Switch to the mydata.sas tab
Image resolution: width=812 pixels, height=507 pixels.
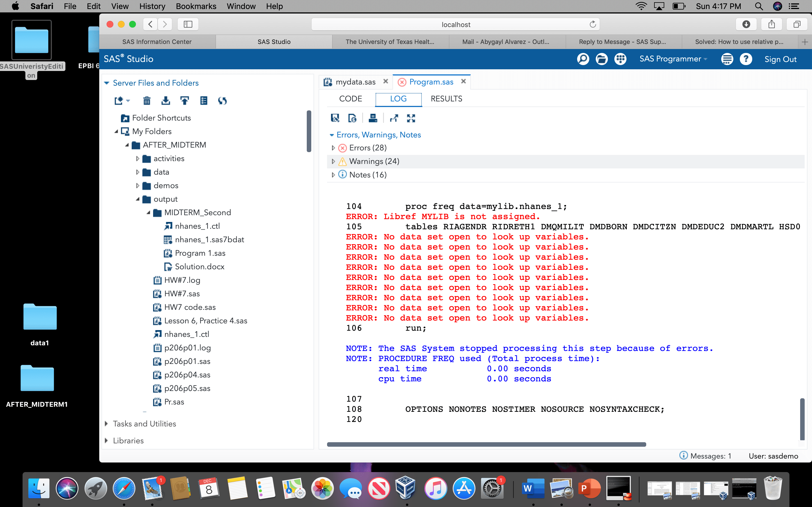coord(355,81)
